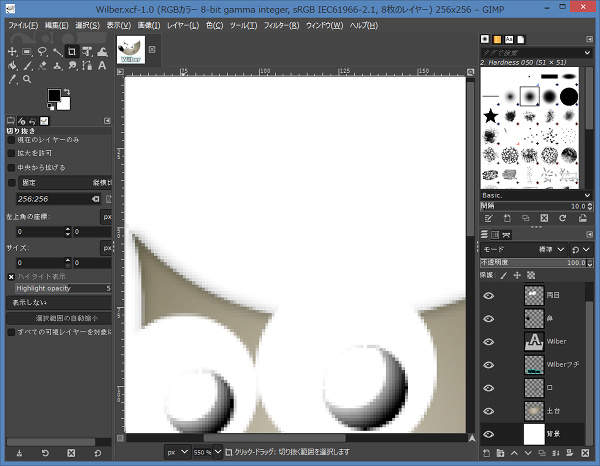This screenshot has height=466, width=600.
Task: Select the Crop tool in the toolbox
Action: click(x=73, y=51)
